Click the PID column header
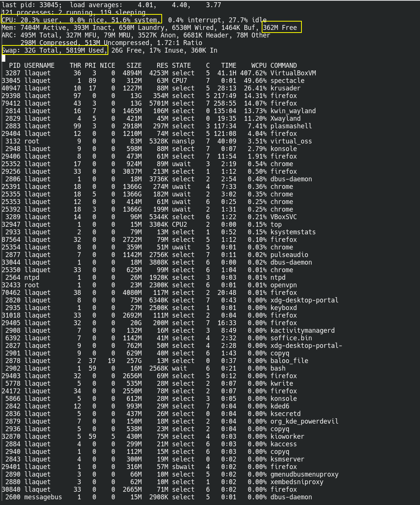The height and width of the screenshot is (505, 420). [14, 65]
